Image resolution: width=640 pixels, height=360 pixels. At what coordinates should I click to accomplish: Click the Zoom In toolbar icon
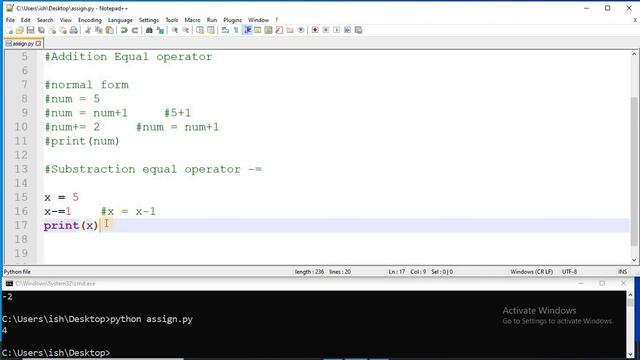pyautogui.click(x=175, y=30)
